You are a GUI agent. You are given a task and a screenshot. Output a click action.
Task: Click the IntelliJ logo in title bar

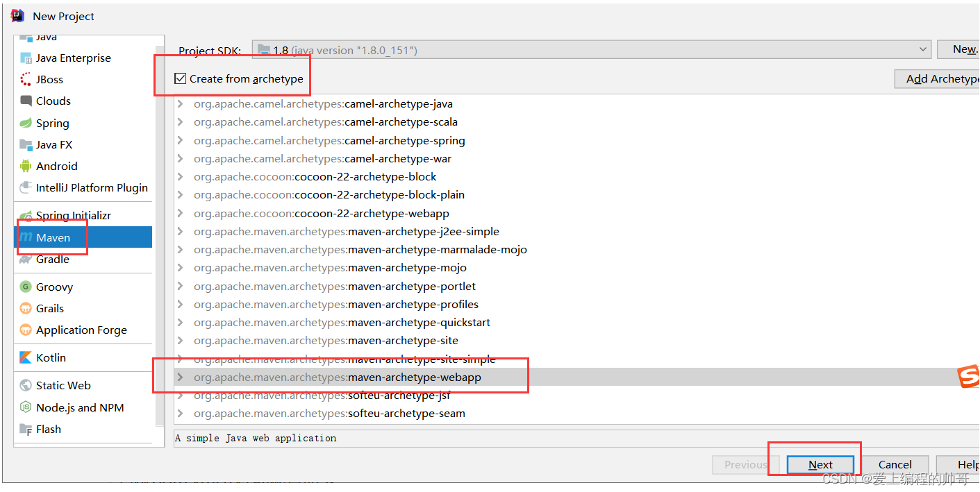(x=17, y=15)
